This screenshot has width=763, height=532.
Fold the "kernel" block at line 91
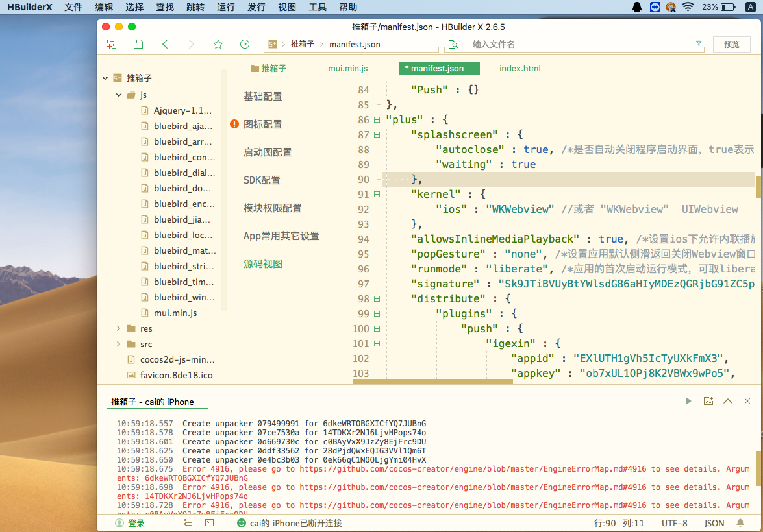pos(377,194)
